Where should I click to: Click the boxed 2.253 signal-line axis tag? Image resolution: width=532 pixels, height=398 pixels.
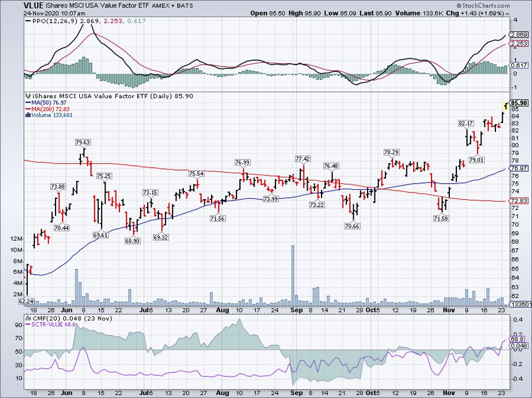(x=519, y=43)
